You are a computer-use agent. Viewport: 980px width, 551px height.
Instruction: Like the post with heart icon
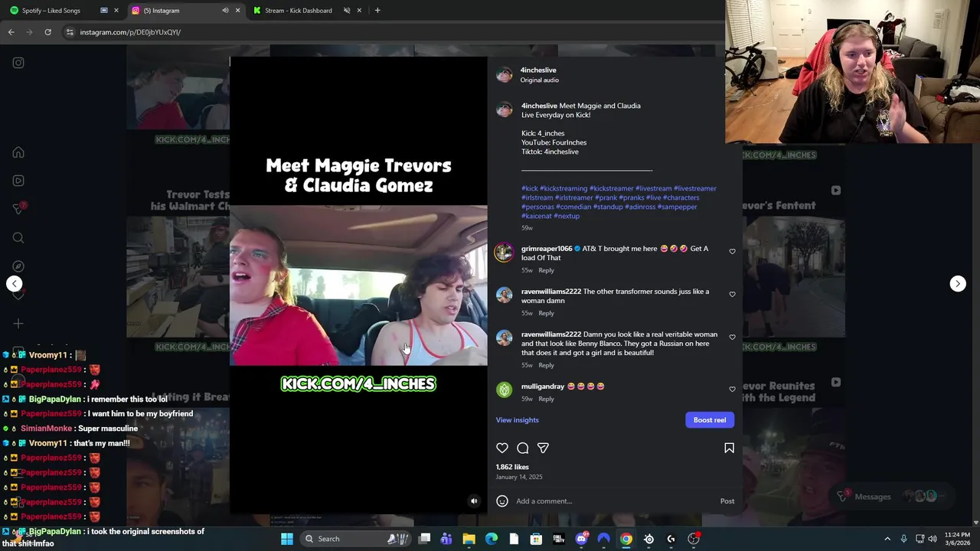coord(502,448)
